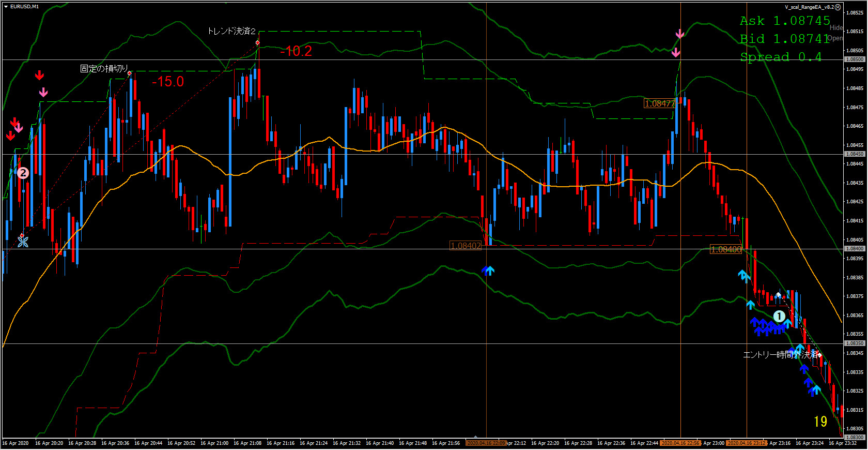
Task: Click the 16 Apr 21:40 time axis label
Action: pyautogui.click(x=380, y=443)
